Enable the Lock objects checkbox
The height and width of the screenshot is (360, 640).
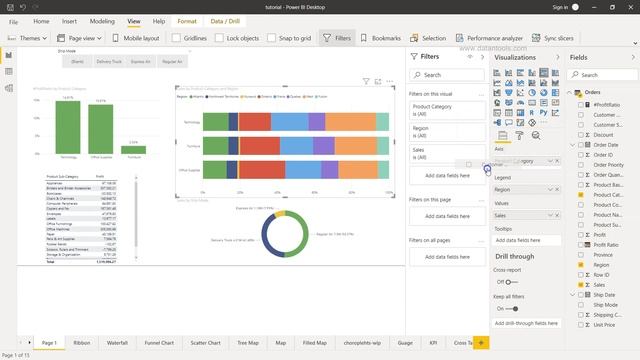219,38
